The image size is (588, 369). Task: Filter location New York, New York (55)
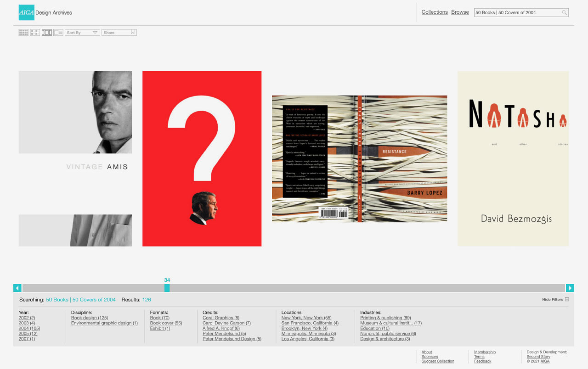point(306,318)
